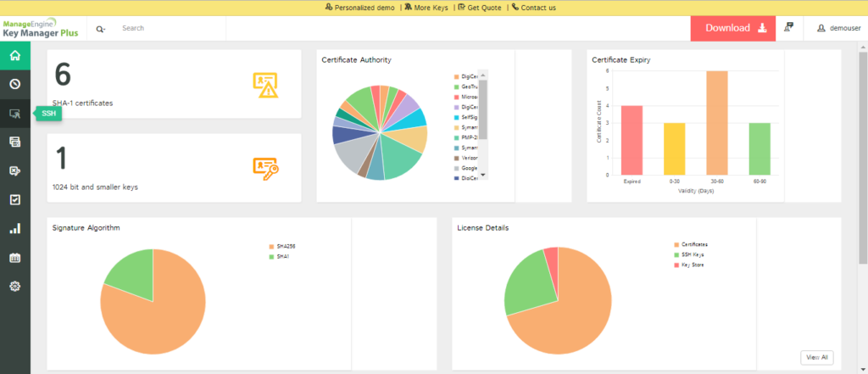
Task: Click the SSH tooltip label
Action: point(48,114)
